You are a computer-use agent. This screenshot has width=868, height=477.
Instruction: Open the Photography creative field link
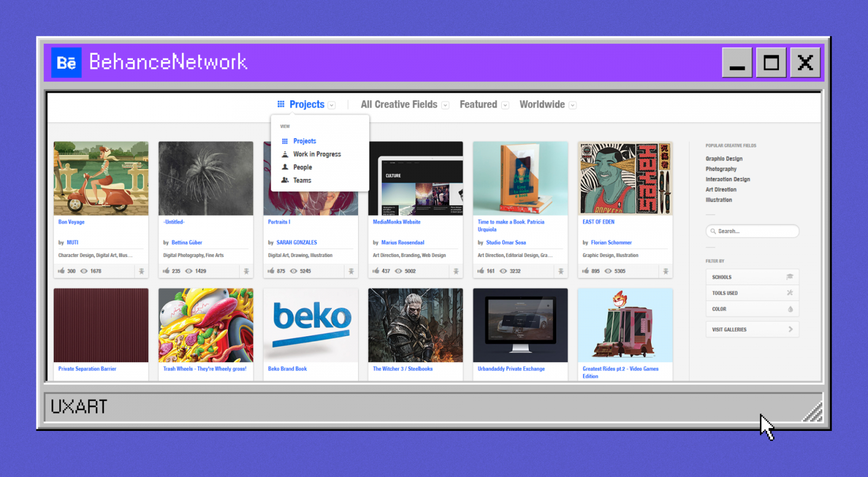pyautogui.click(x=721, y=169)
